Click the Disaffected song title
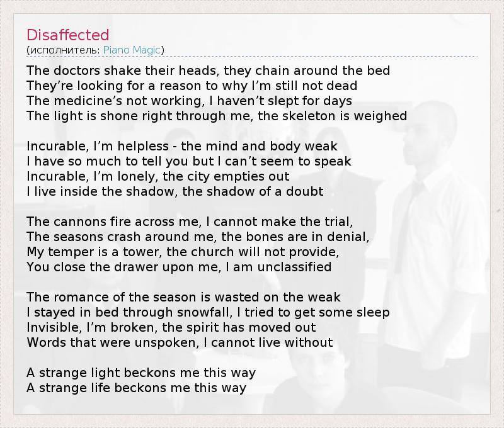 68,35
